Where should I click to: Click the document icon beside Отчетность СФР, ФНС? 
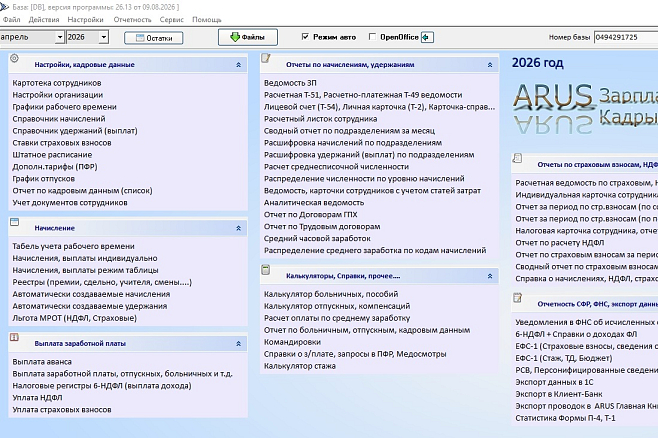pos(517,298)
